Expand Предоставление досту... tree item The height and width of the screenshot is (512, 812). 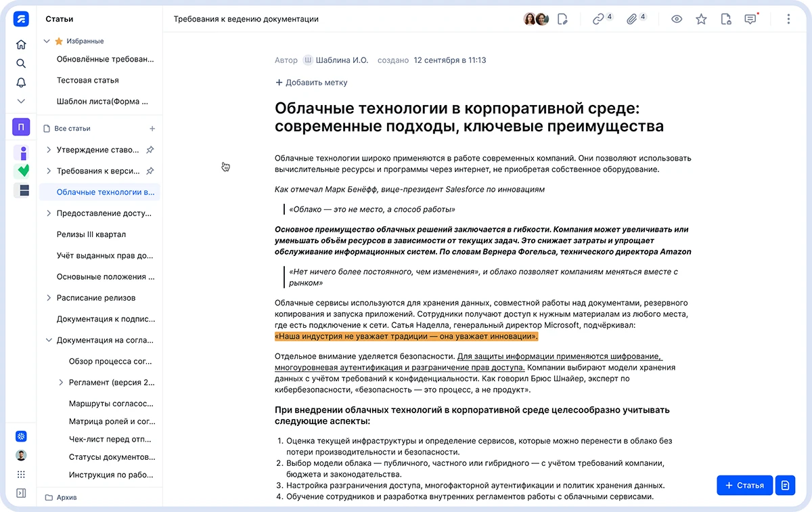tap(48, 213)
